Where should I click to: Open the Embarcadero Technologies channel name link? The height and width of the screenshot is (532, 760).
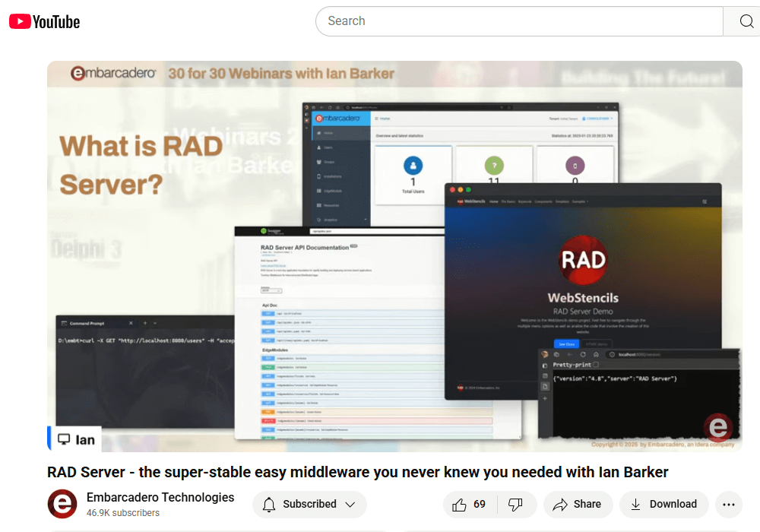click(x=160, y=497)
